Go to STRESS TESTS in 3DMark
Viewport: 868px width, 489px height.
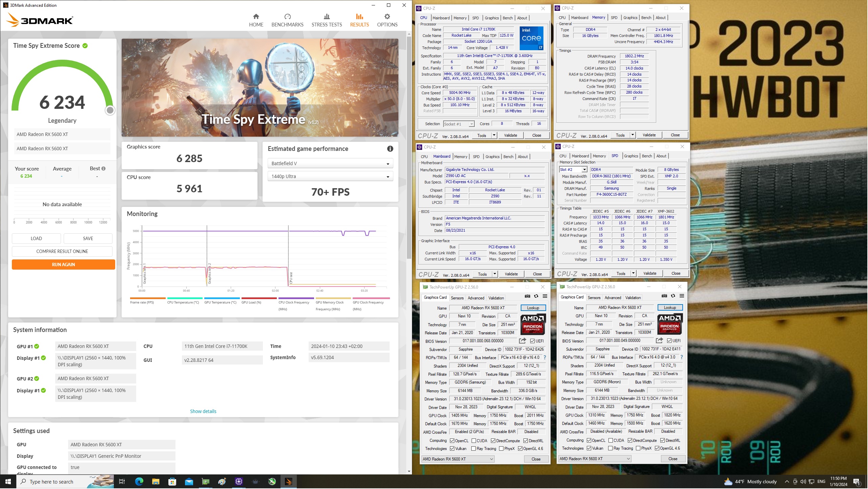point(327,20)
